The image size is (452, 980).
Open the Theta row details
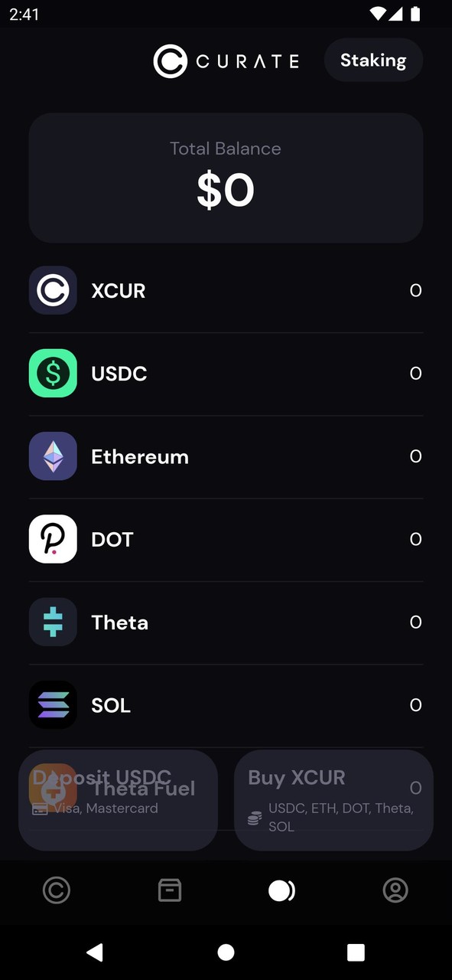pos(226,622)
